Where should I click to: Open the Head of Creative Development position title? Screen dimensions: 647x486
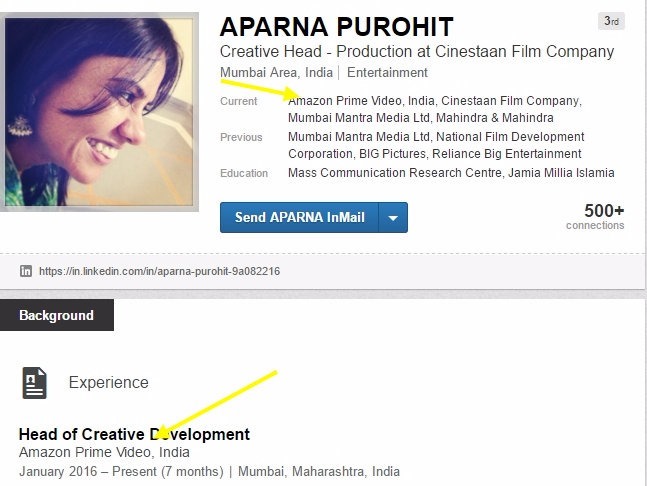(x=134, y=434)
